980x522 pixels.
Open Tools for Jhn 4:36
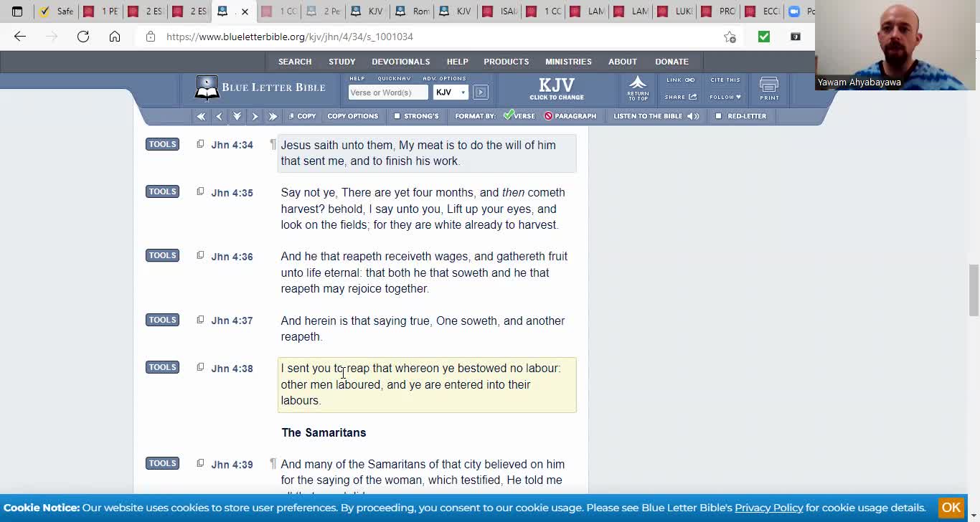(162, 255)
